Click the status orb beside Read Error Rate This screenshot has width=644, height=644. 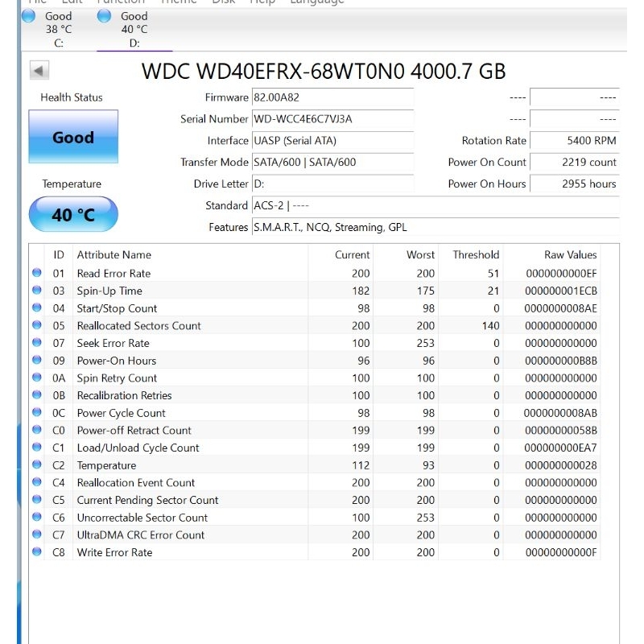pos(37,273)
